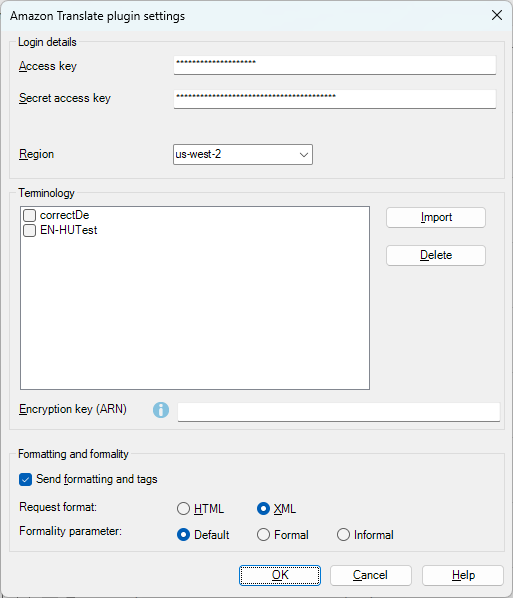Focus the Access key field

click(x=335, y=65)
